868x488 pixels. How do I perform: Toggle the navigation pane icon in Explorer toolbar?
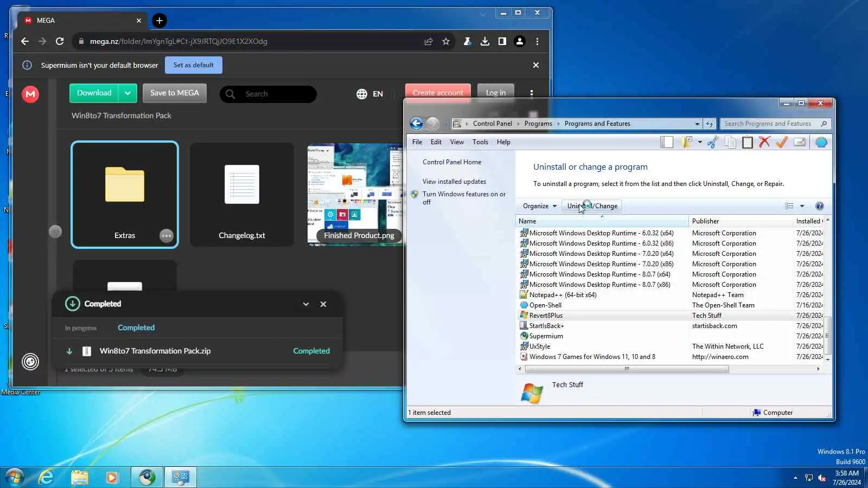(667, 142)
